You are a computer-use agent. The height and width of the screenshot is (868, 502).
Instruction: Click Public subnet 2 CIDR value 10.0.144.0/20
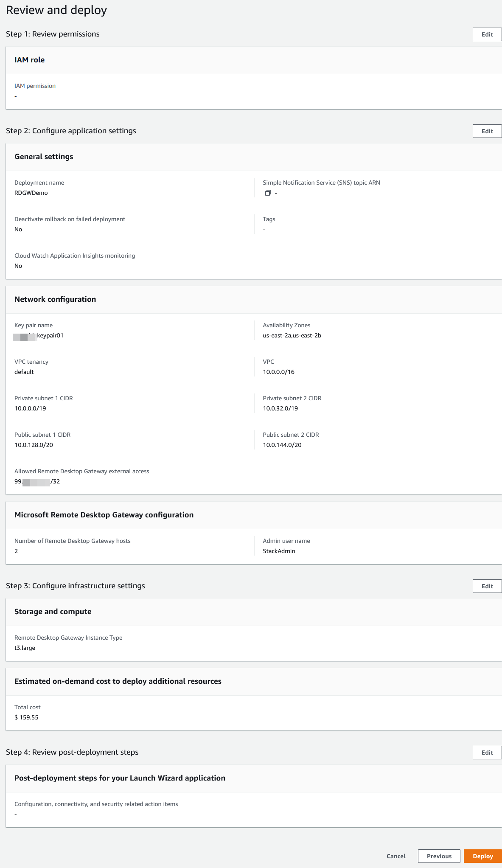282,445
